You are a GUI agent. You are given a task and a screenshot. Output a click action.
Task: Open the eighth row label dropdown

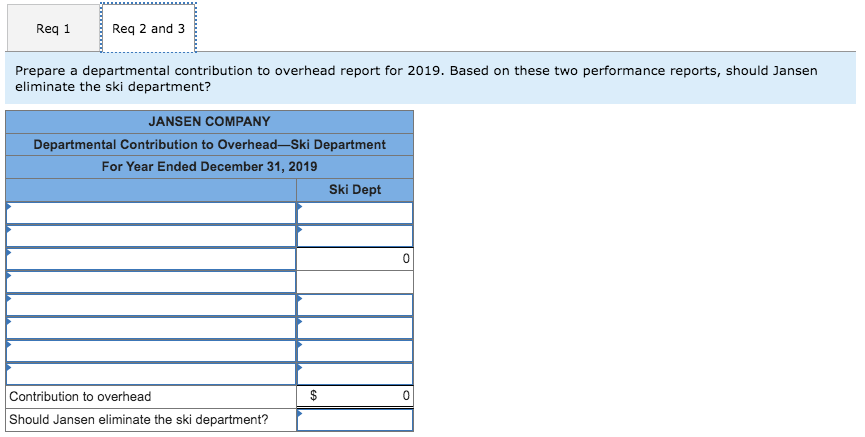(x=151, y=374)
